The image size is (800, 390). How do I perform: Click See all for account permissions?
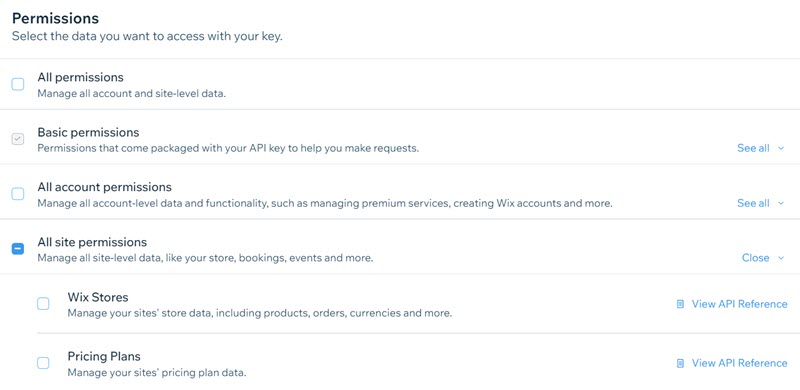tap(753, 203)
